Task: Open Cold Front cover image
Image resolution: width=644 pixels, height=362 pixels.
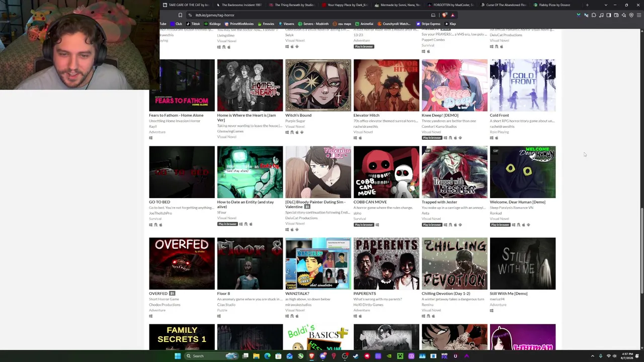Action: coord(523,85)
